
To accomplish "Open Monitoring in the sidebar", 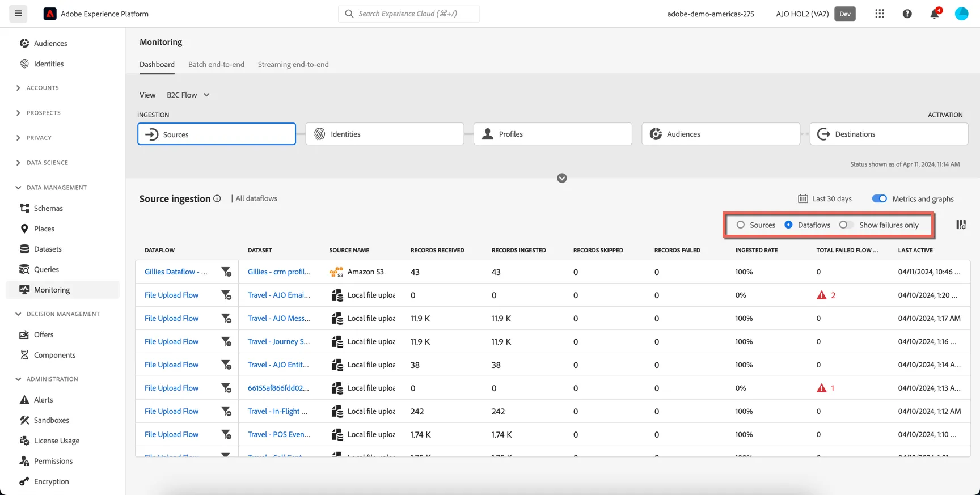I will pos(62,290).
